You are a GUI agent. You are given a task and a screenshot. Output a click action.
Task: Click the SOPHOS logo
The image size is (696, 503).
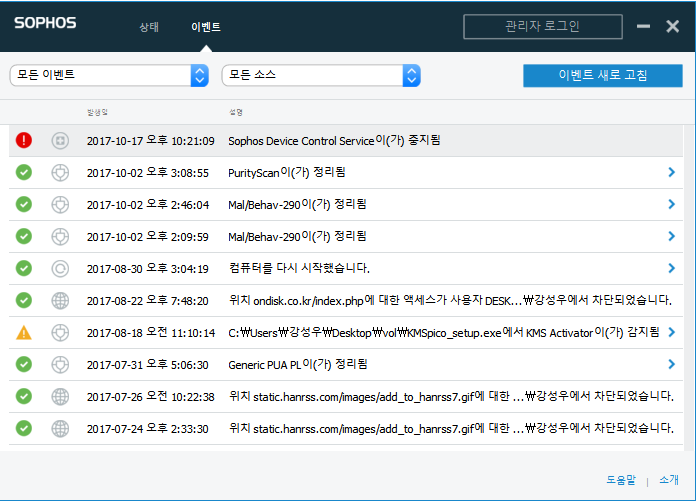tap(45, 23)
